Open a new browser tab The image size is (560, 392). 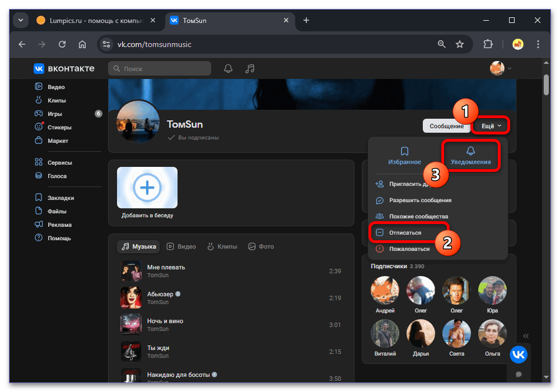pos(306,20)
